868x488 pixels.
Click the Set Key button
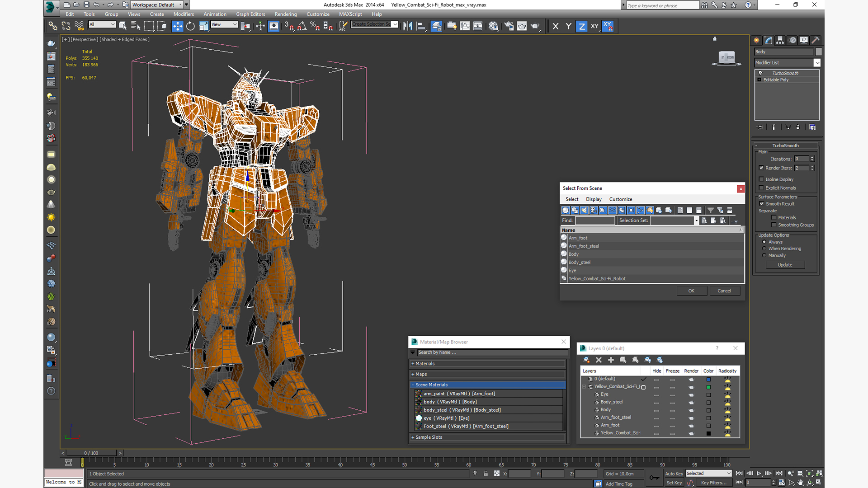coord(674,483)
